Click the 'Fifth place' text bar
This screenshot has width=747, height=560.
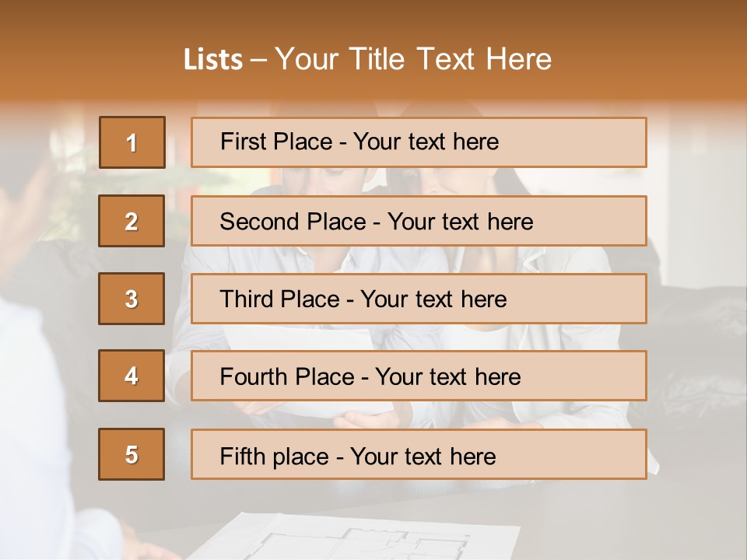coord(419,455)
